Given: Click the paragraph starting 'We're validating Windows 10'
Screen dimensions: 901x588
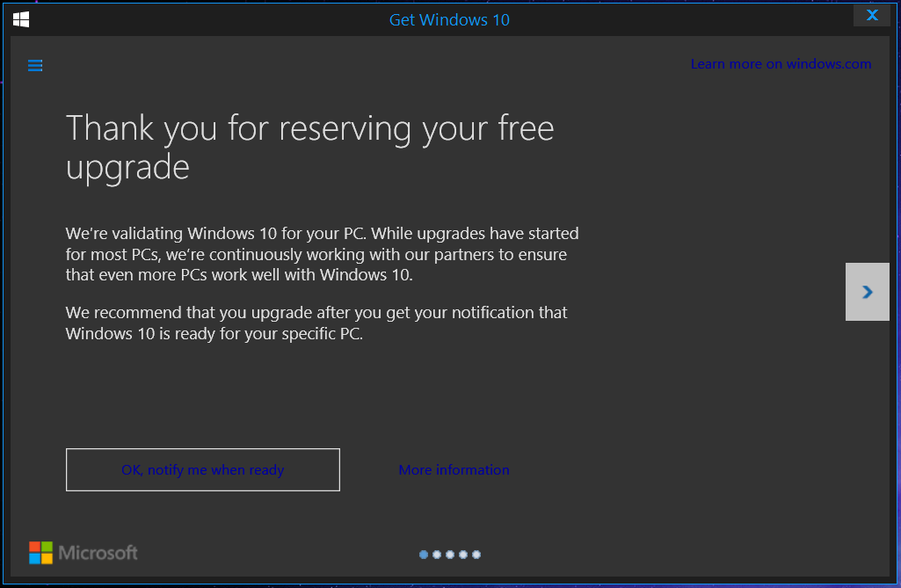Looking at the screenshot, I should (x=323, y=254).
